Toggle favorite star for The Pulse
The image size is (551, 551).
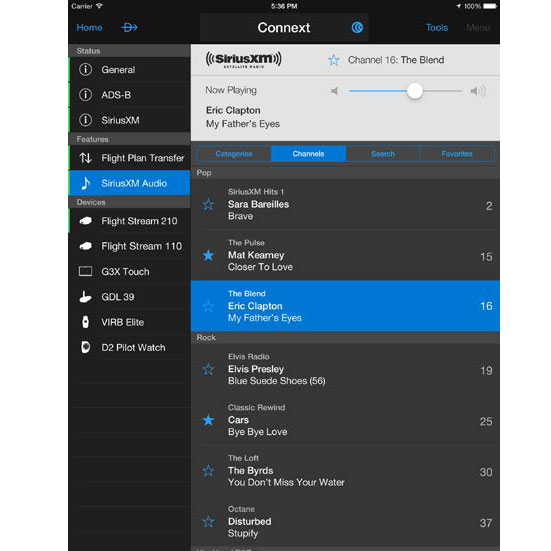pyautogui.click(x=208, y=255)
